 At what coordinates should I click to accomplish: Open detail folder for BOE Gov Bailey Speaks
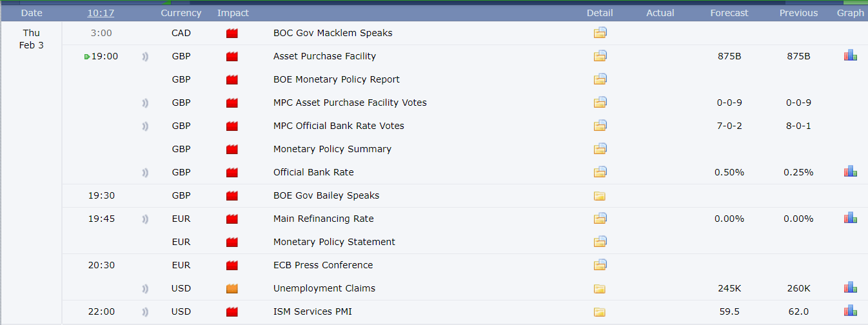point(600,195)
